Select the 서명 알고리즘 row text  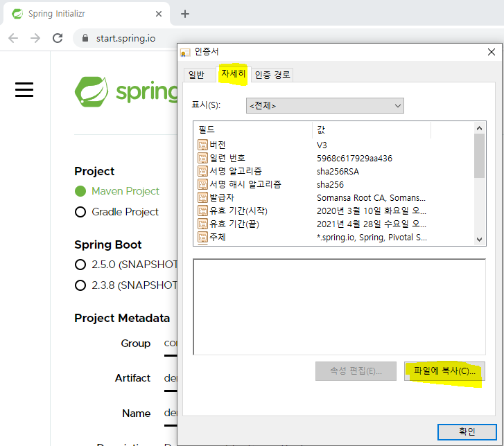236,171
